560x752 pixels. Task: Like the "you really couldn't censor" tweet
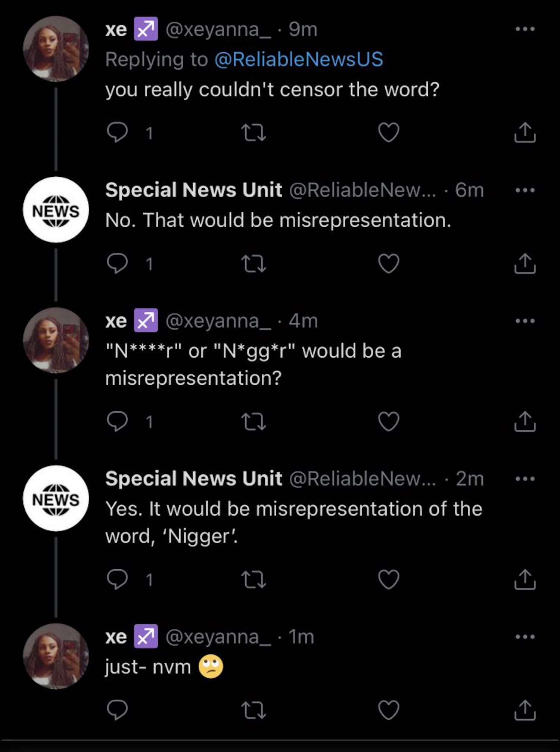389,133
